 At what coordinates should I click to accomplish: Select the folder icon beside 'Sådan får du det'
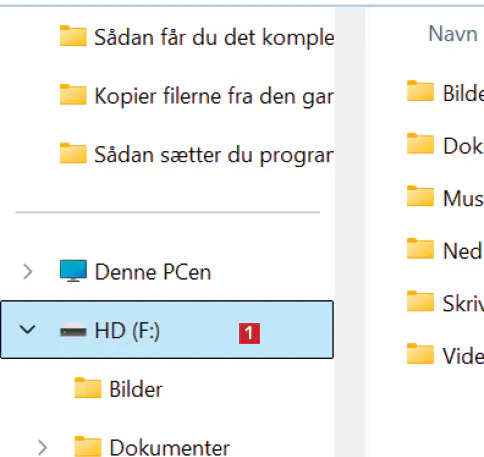pyautogui.click(x=73, y=36)
